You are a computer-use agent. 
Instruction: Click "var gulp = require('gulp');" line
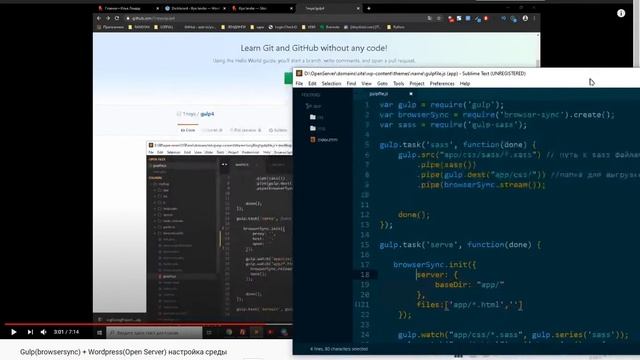coord(442,105)
